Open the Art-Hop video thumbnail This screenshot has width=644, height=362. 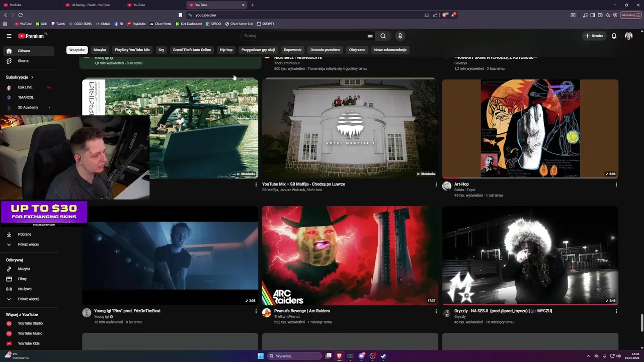pyautogui.click(x=530, y=129)
